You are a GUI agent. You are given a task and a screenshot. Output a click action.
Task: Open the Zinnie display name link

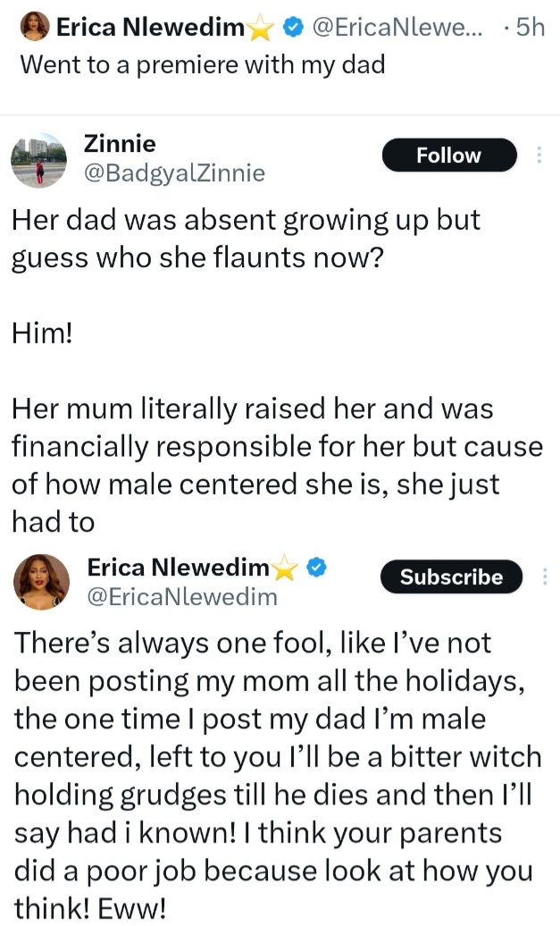coord(119,143)
